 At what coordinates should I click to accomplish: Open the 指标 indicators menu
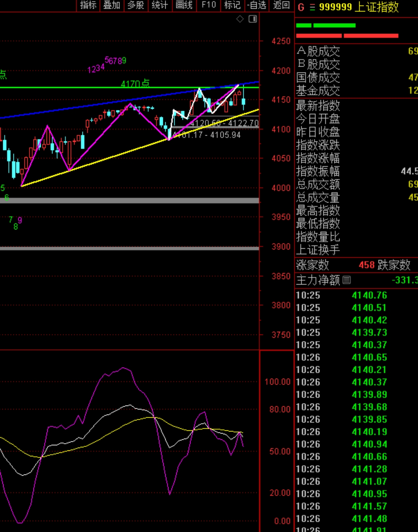tap(88, 5)
